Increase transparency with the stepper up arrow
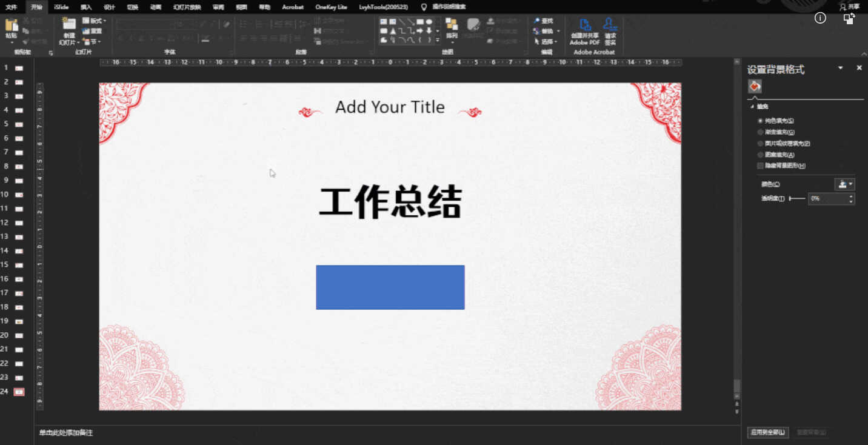The height and width of the screenshot is (445, 868). tap(851, 196)
